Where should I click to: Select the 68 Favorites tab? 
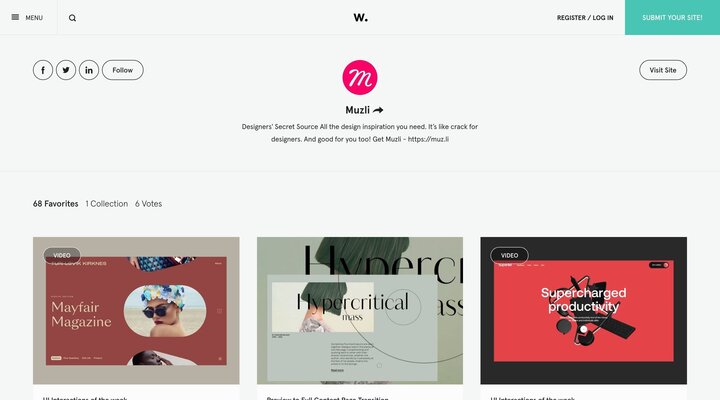click(56, 204)
